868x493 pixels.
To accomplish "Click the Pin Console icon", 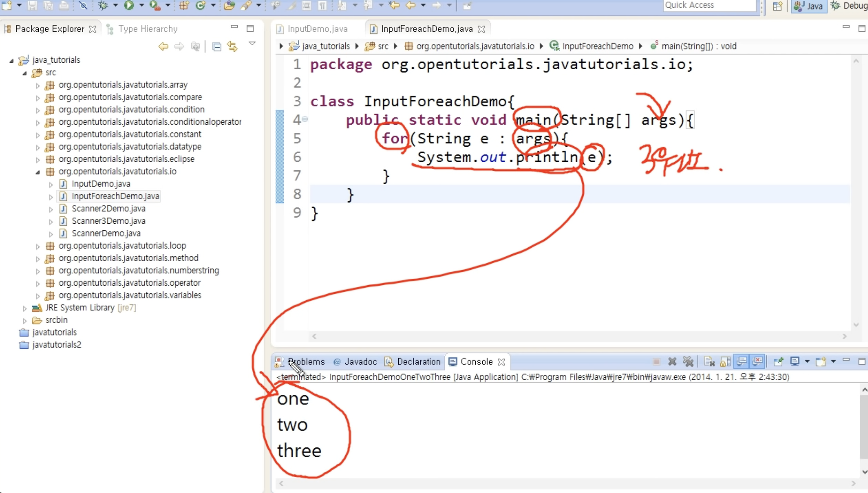I will [778, 361].
